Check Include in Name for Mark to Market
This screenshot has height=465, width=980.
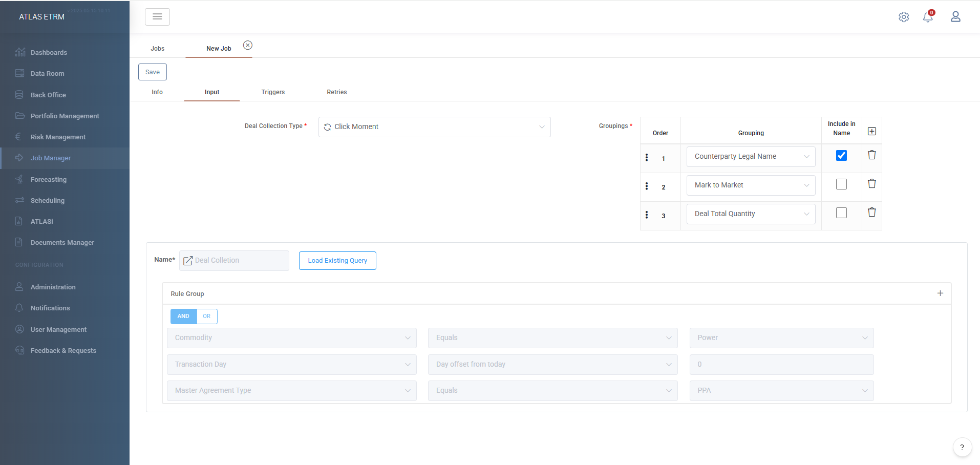[x=841, y=184]
